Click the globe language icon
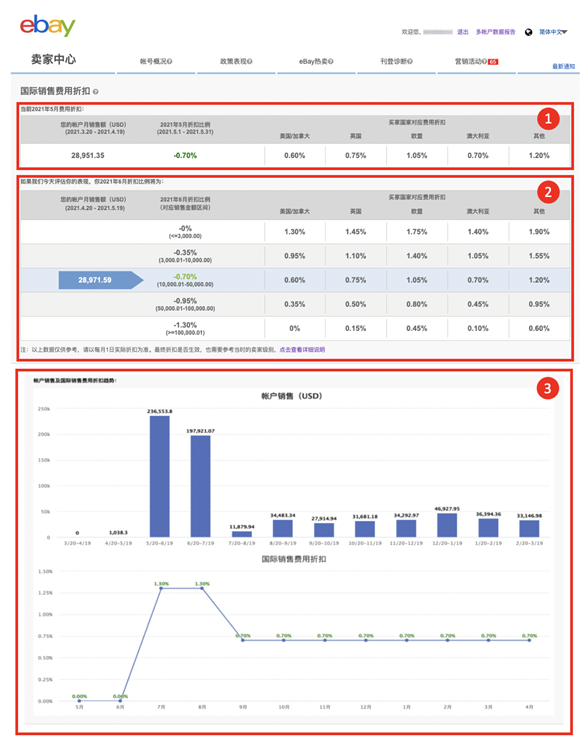The width and height of the screenshot is (585, 744). pyautogui.click(x=529, y=32)
